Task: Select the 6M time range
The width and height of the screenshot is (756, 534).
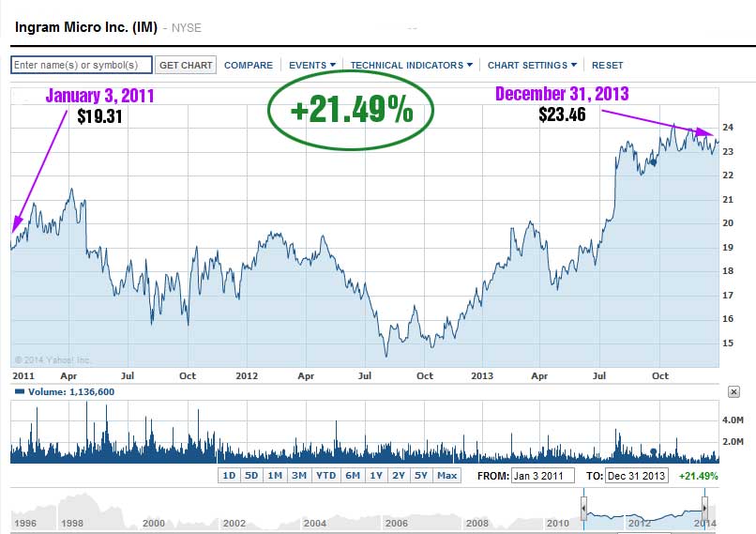Action: (353, 476)
